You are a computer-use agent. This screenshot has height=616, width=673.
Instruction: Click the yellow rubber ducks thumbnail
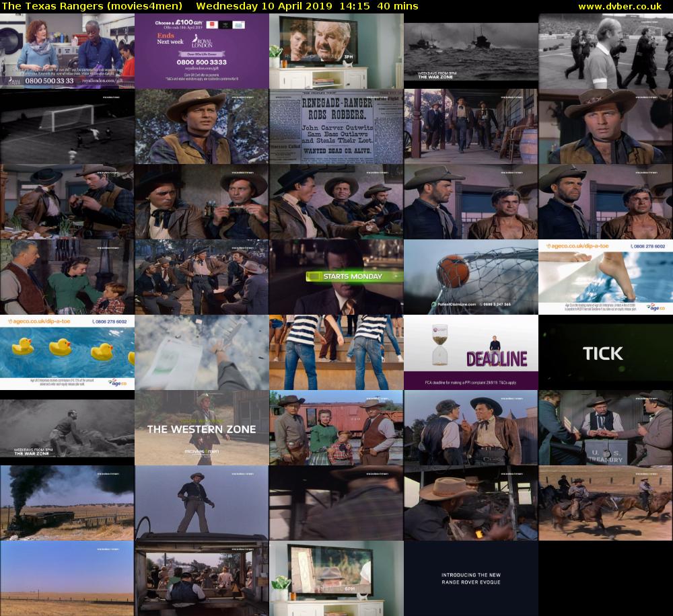pyautogui.click(x=67, y=352)
